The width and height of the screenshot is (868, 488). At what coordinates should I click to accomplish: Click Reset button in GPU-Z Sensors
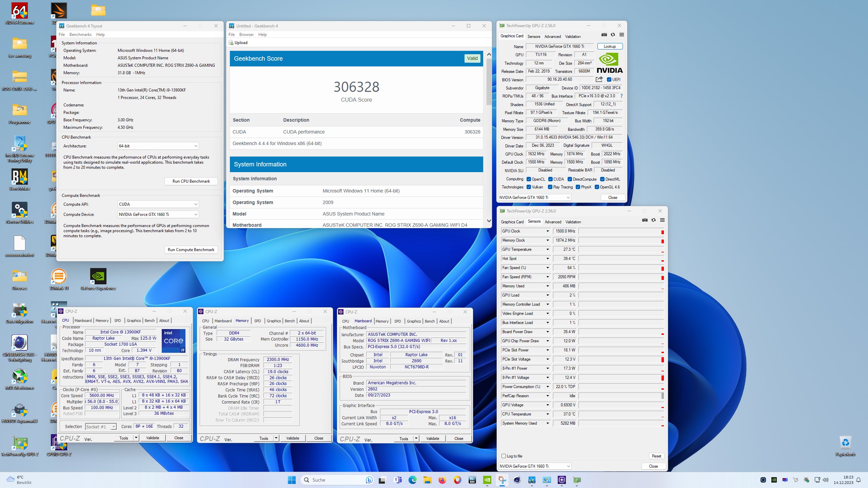coord(656,456)
